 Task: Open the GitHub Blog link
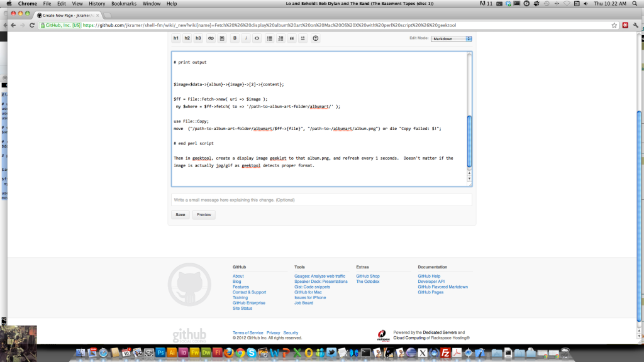[x=236, y=282]
